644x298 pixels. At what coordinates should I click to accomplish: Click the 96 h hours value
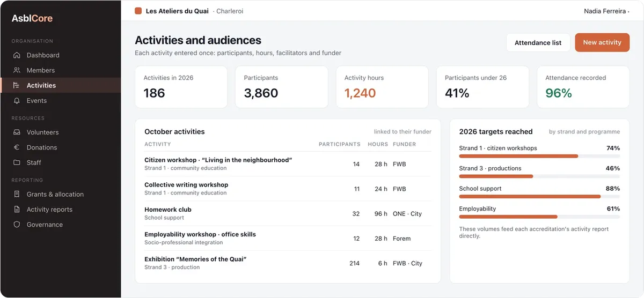pyautogui.click(x=381, y=214)
